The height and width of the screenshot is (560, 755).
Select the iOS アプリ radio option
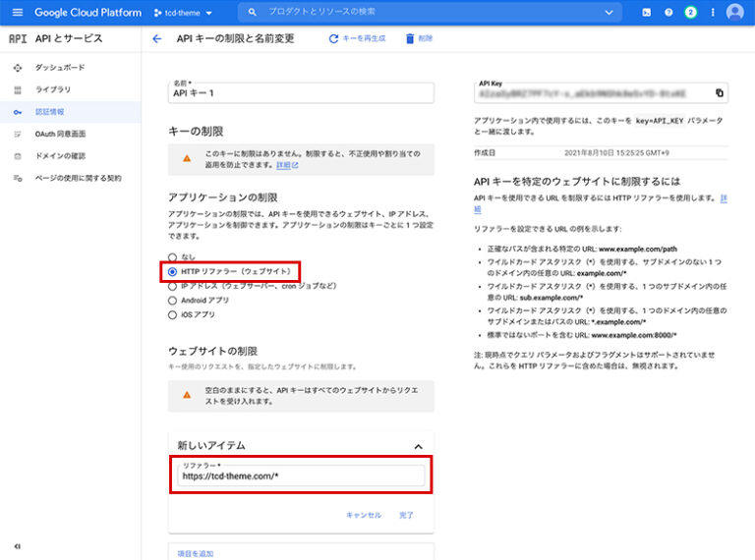pyautogui.click(x=172, y=315)
